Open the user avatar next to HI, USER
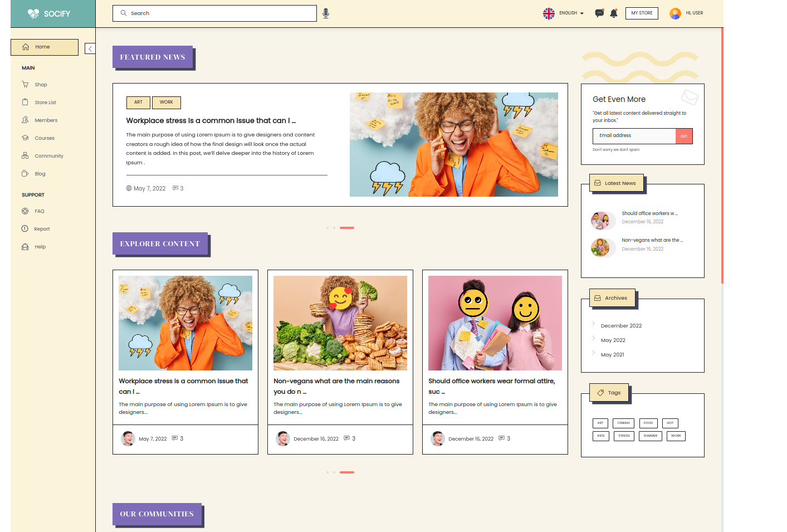Viewport: 787px width, 532px height. 674,13
